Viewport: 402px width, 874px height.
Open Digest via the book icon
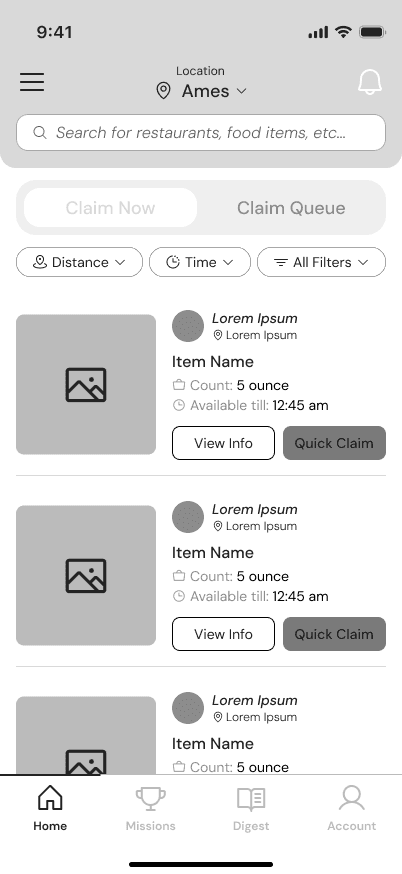pyautogui.click(x=251, y=799)
